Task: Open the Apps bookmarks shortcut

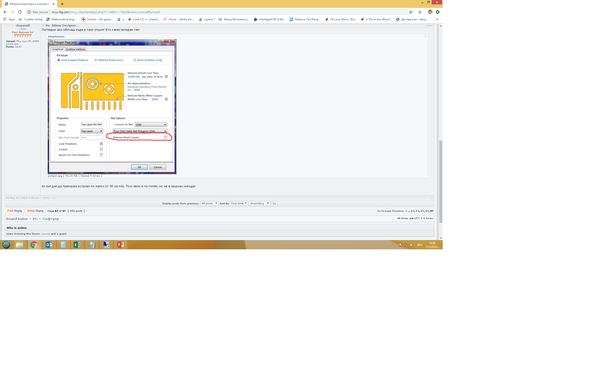Action: [x=9, y=19]
